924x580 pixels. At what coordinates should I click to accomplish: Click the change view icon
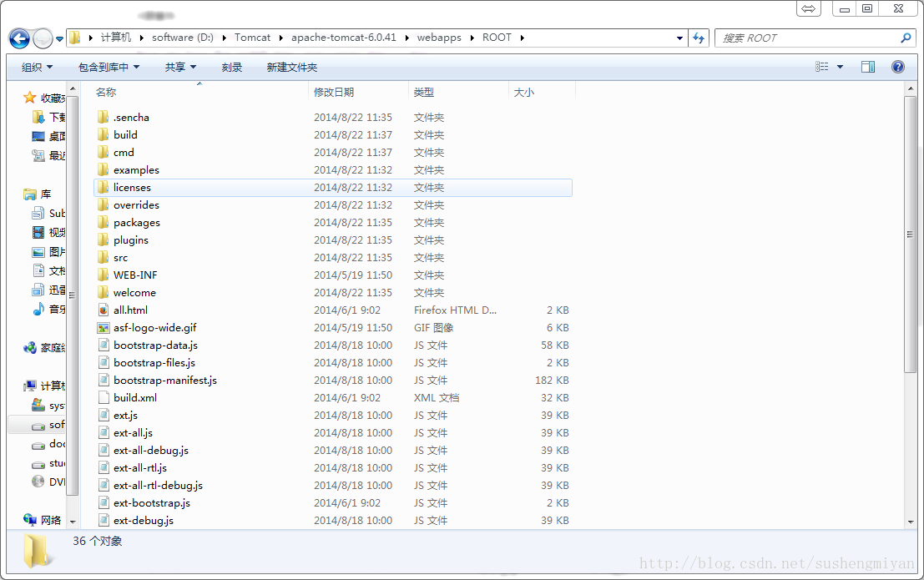822,67
